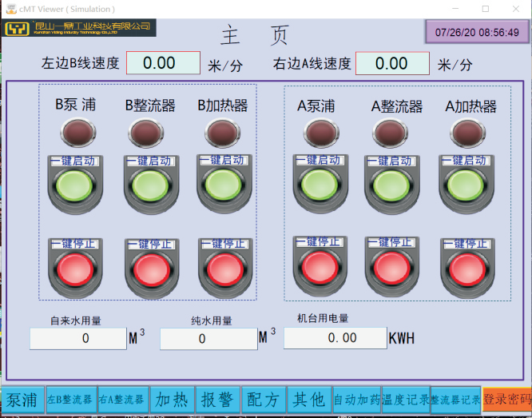The height and width of the screenshot is (418, 532).
Task: Click the 自来水用量 value field
Action: coord(78,338)
